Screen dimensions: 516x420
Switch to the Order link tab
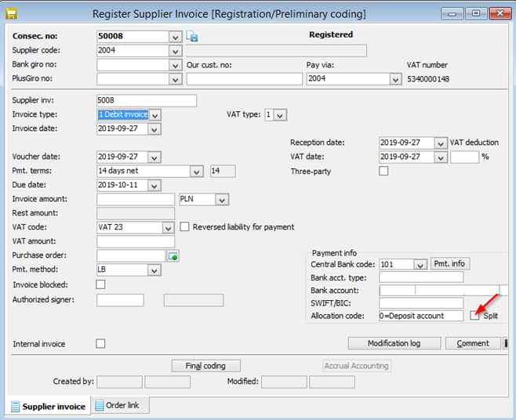[x=117, y=405]
